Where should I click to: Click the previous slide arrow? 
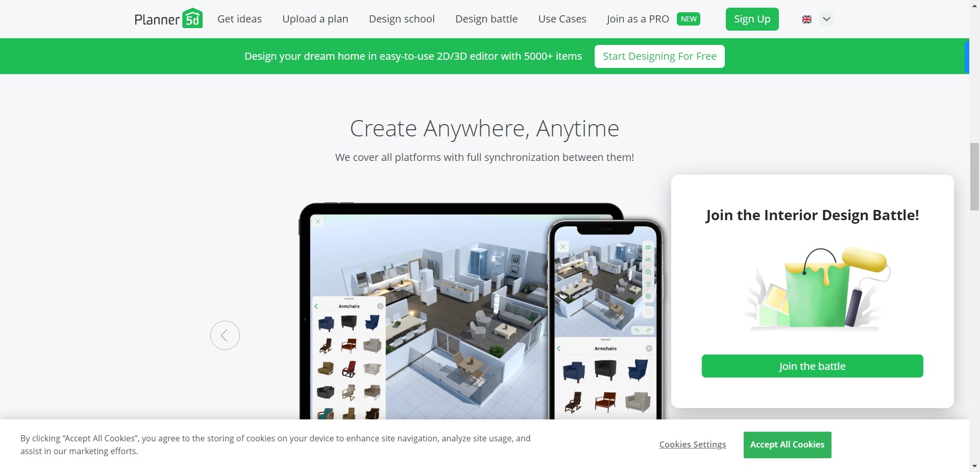pos(225,335)
